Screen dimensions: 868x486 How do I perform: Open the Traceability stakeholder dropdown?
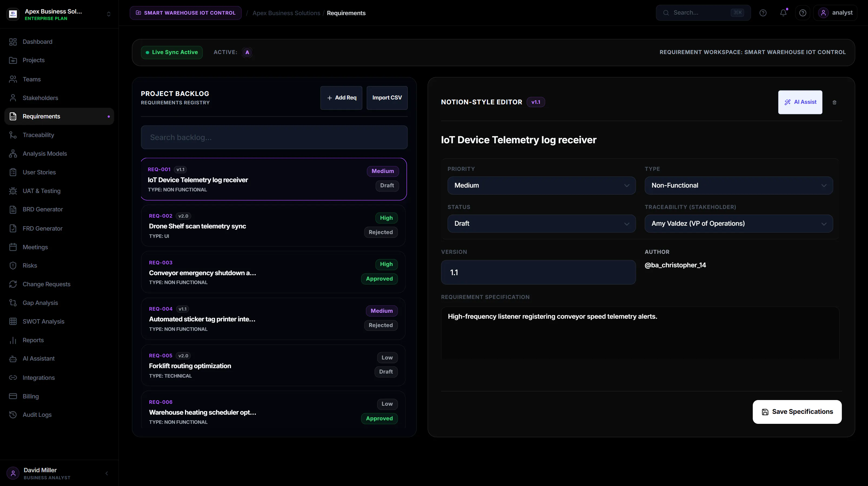click(739, 224)
